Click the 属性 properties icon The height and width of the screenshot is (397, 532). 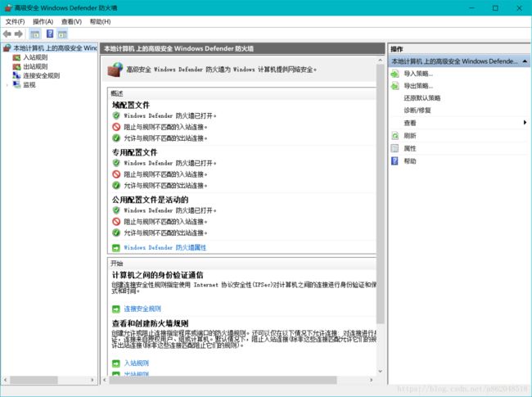coord(395,148)
